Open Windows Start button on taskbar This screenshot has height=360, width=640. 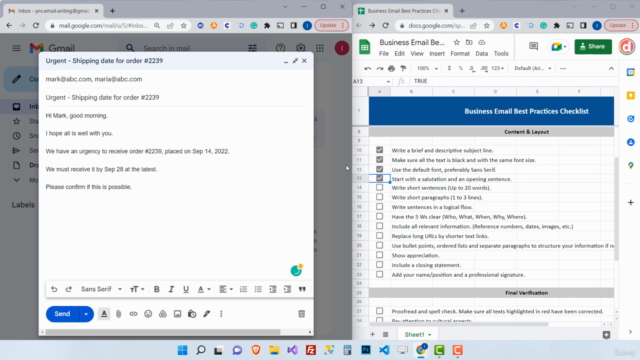coord(182,350)
